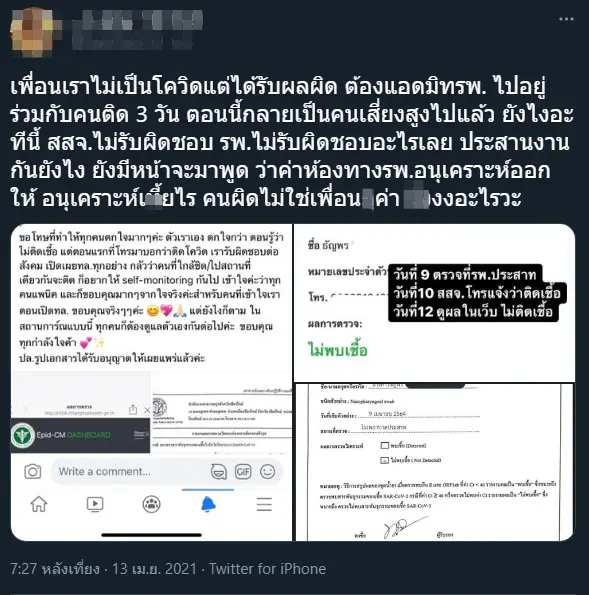Open the ไม่พบเชื้อ test result image
The width and height of the screenshot is (589, 595).
coord(434,303)
